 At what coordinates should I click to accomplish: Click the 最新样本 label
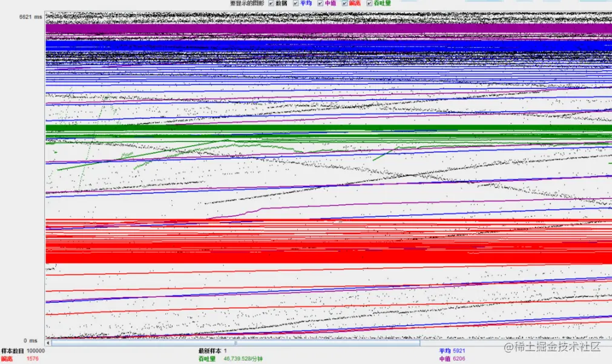coord(210,351)
